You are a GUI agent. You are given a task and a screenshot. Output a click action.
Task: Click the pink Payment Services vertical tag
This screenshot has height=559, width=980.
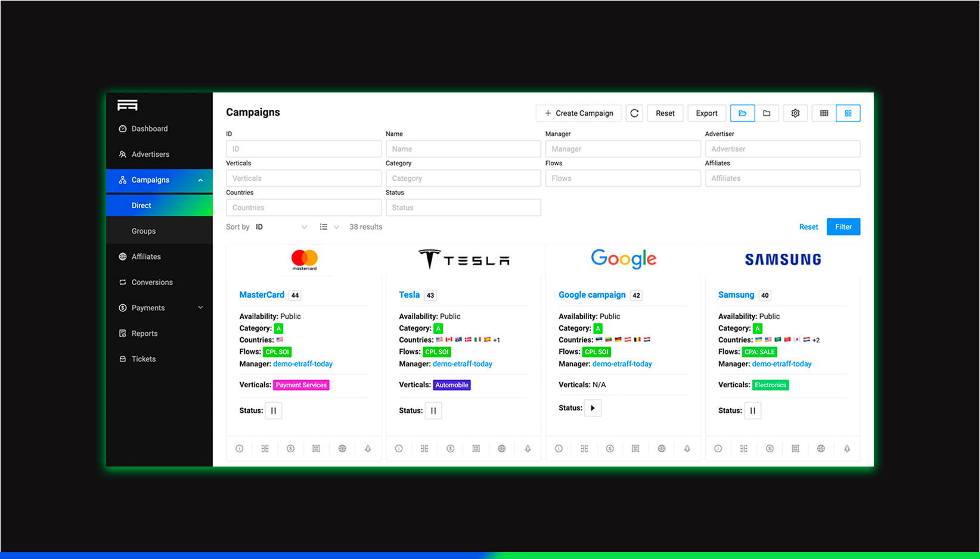301,385
